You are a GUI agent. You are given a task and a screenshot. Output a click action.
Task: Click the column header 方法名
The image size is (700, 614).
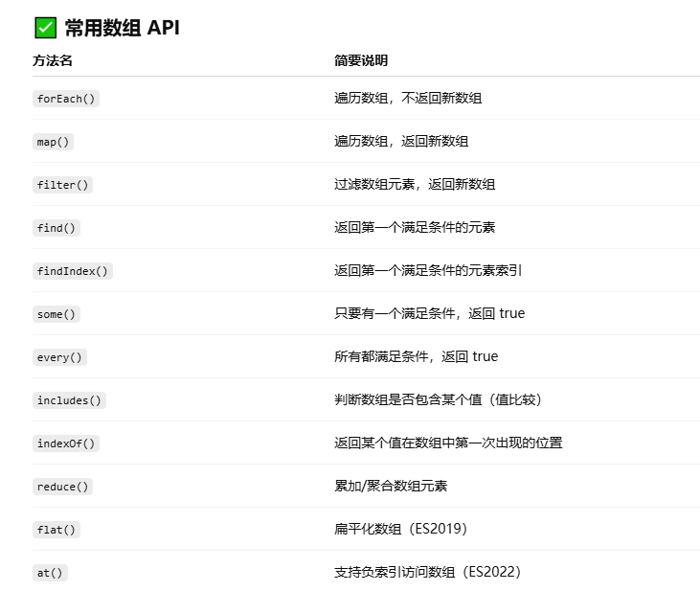pos(53,60)
